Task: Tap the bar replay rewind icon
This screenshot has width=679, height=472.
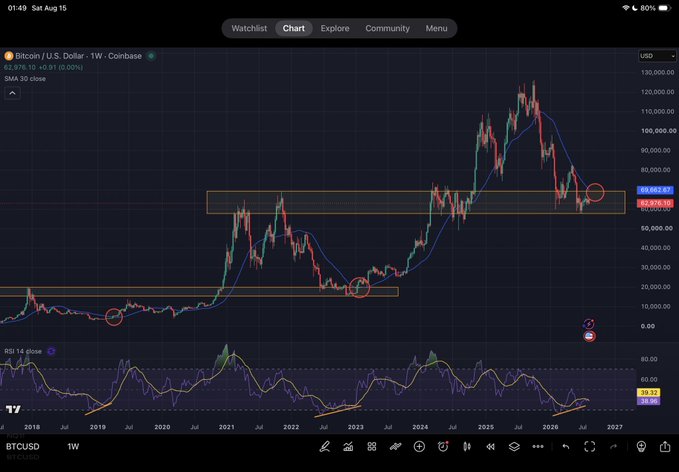Action: coord(490,446)
